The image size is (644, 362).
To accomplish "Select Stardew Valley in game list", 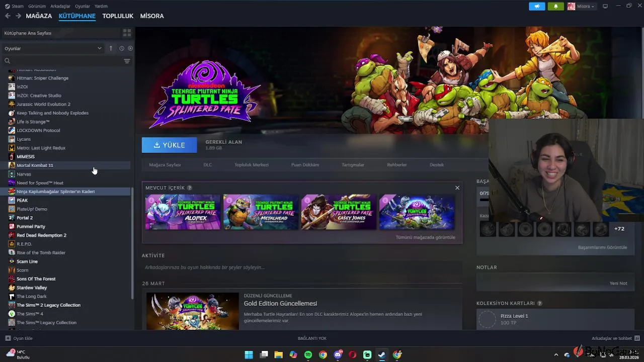I will coord(32,288).
